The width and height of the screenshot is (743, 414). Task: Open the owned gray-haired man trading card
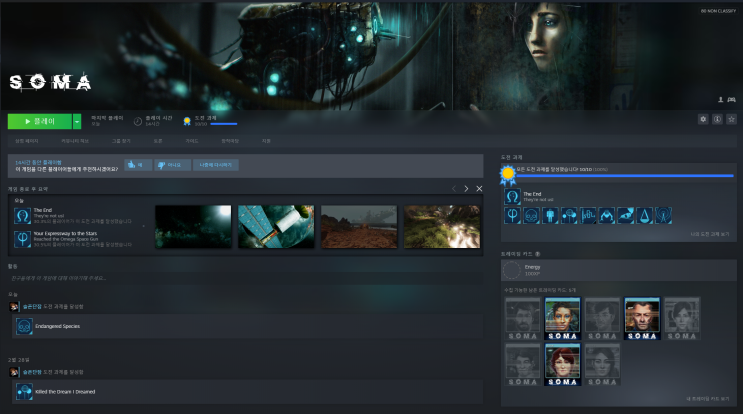click(x=642, y=319)
